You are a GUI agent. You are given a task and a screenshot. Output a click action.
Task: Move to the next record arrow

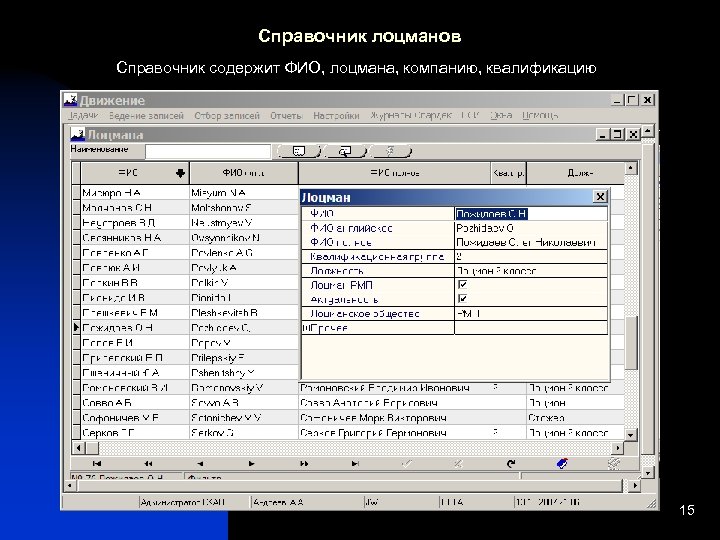(x=251, y=464)
